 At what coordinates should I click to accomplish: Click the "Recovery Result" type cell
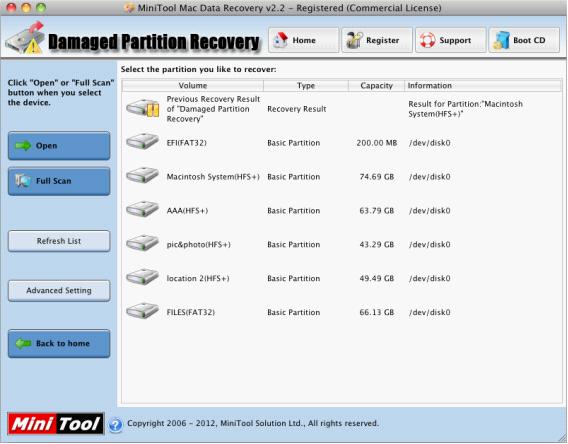tap(297, 109)
